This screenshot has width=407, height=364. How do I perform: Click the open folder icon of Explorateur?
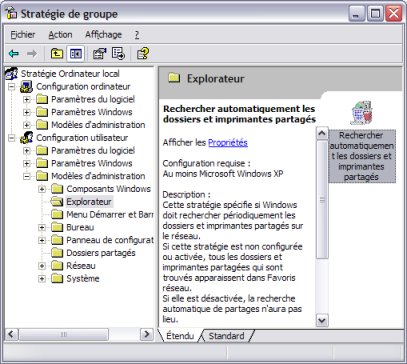56,202
